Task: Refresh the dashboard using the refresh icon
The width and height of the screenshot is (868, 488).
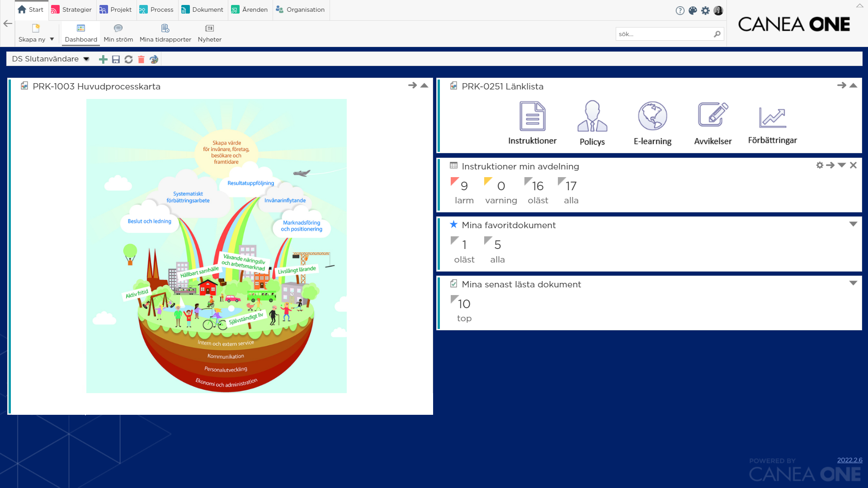Action: (128, 60)
